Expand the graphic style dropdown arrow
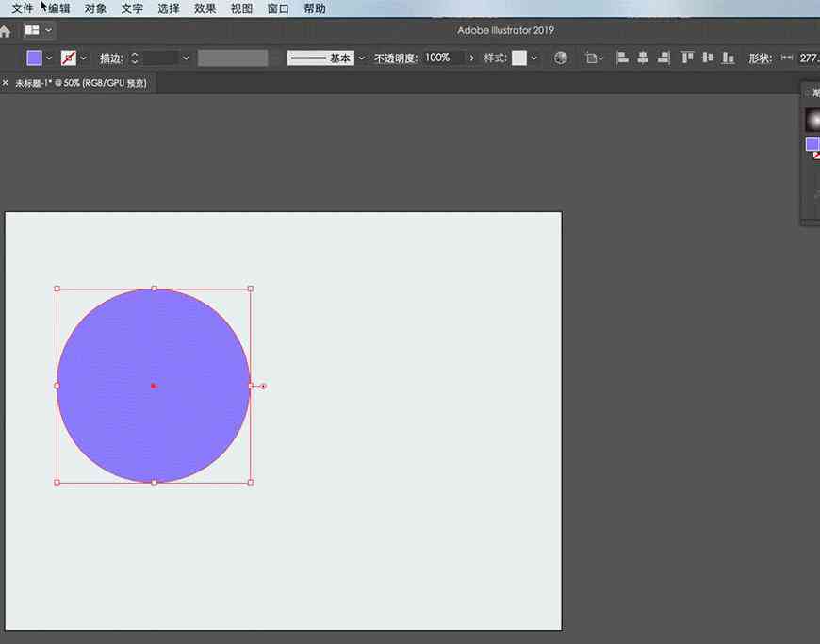Viewport: 820px width, 644px height. pos(533,58)
